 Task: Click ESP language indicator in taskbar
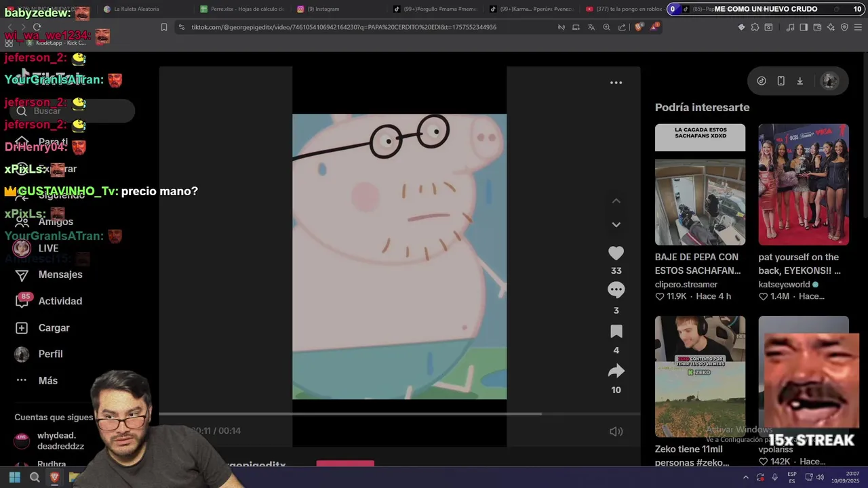click(x=792, y=477)
